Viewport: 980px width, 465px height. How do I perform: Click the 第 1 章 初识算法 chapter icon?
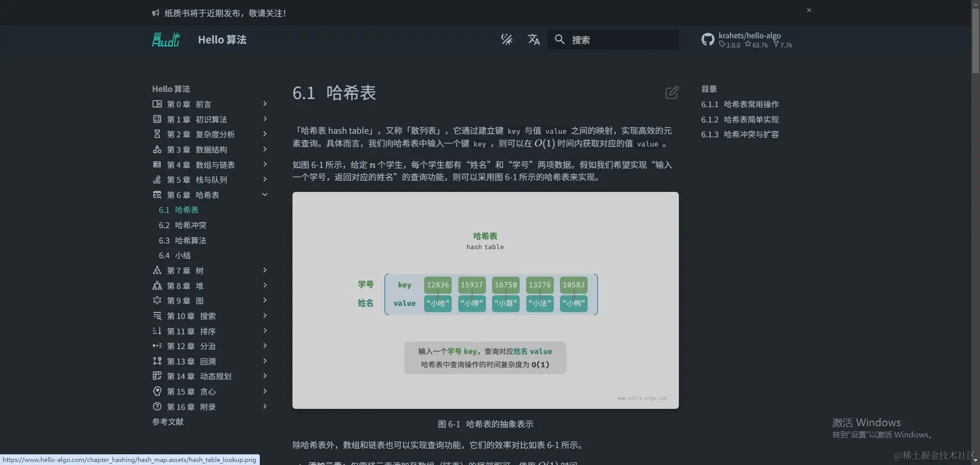tap(157, 119)
